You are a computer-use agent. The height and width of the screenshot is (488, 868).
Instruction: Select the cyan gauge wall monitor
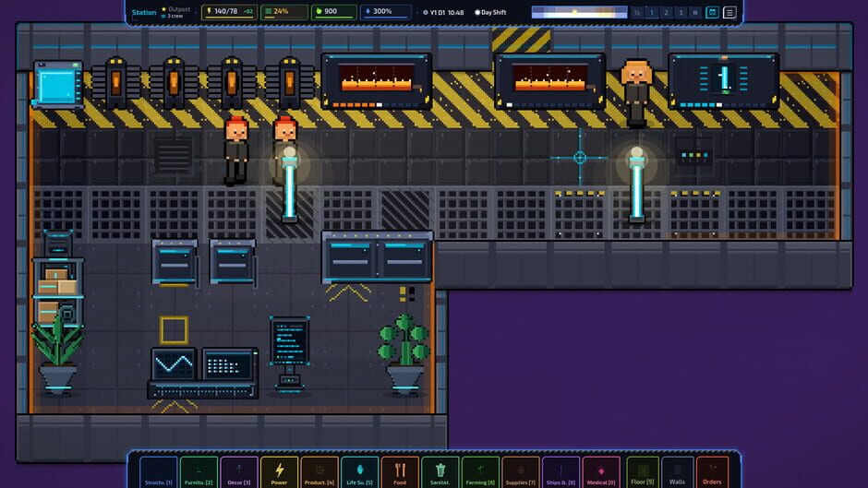724,81
